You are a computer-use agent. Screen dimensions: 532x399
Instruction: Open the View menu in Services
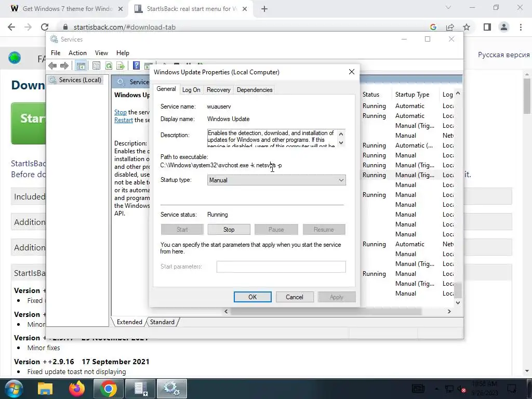point(101,53)
